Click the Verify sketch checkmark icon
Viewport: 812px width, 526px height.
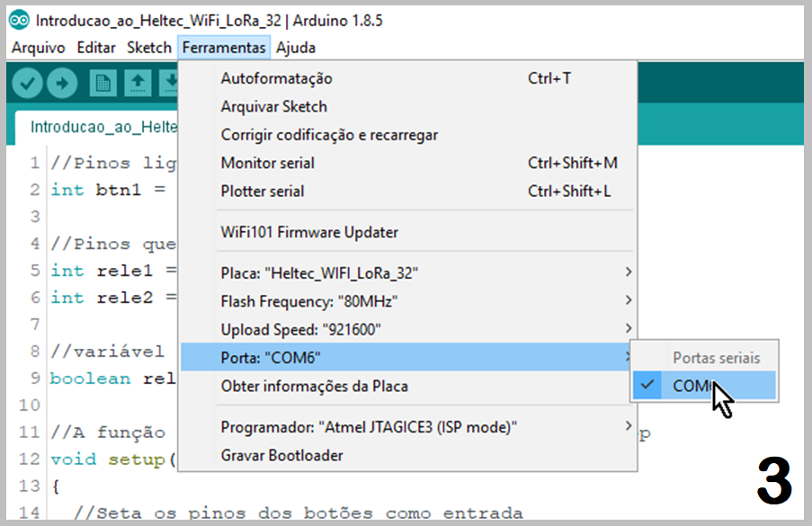(27, 82)
